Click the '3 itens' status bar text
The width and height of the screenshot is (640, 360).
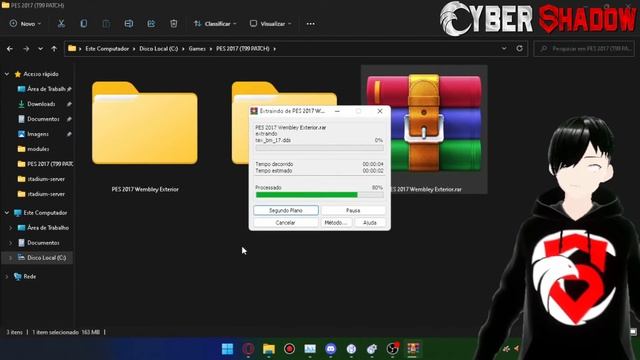coord(14,332)
